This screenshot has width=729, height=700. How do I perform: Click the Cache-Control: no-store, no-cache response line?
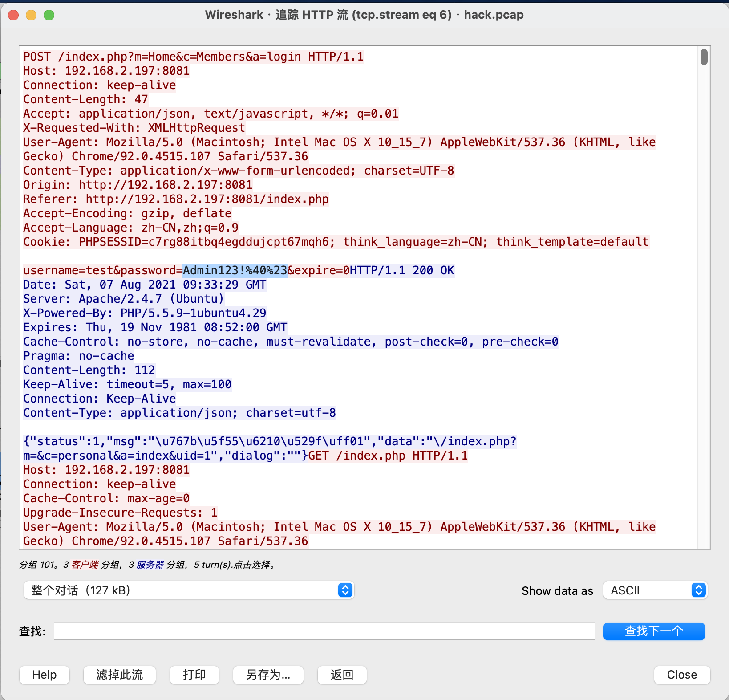coord(291,342)
